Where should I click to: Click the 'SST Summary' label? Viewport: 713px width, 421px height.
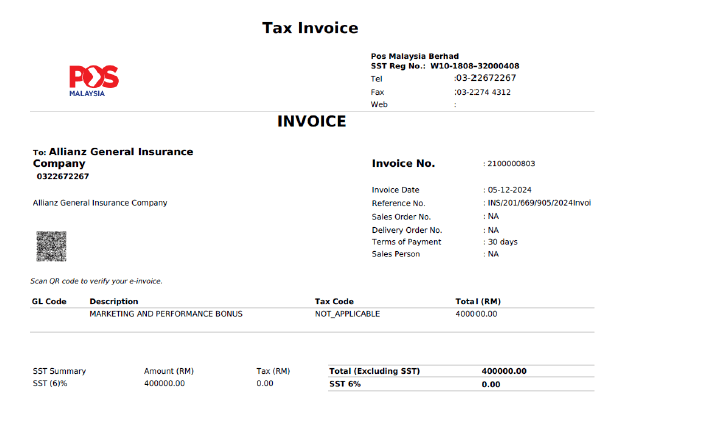[x=59, y=371]
